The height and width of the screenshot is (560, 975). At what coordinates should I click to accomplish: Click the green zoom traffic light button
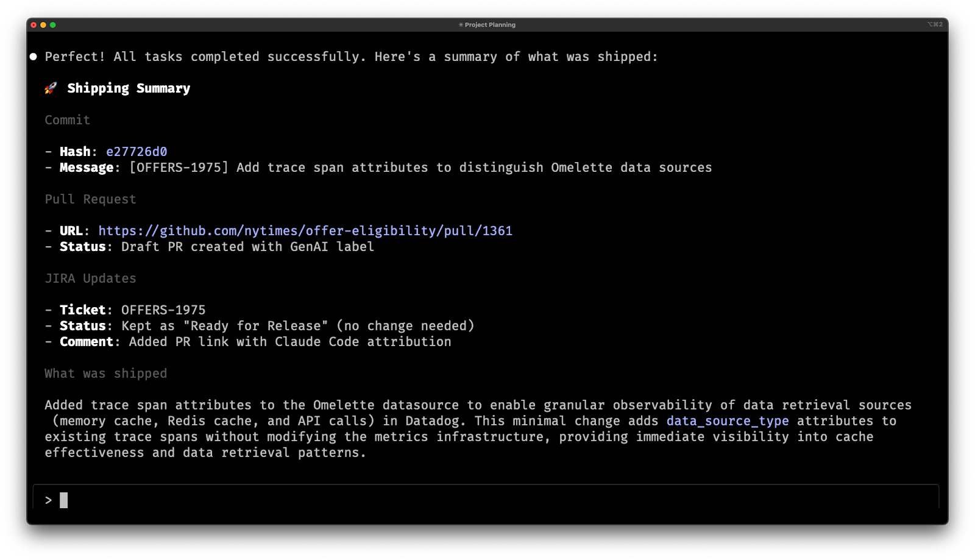coord(52,25)
